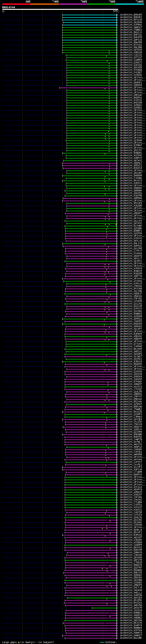The height and width of the screenshot is (644, 146).
Task: Open the UniRef100_B2IHW0 hit
Action: 131,226
